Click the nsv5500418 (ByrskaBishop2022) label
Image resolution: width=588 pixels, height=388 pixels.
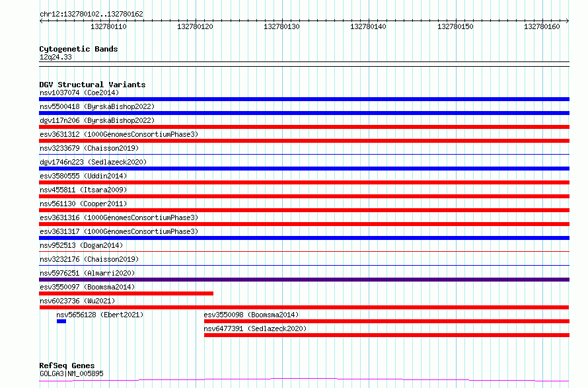click(x=97, y=106)
